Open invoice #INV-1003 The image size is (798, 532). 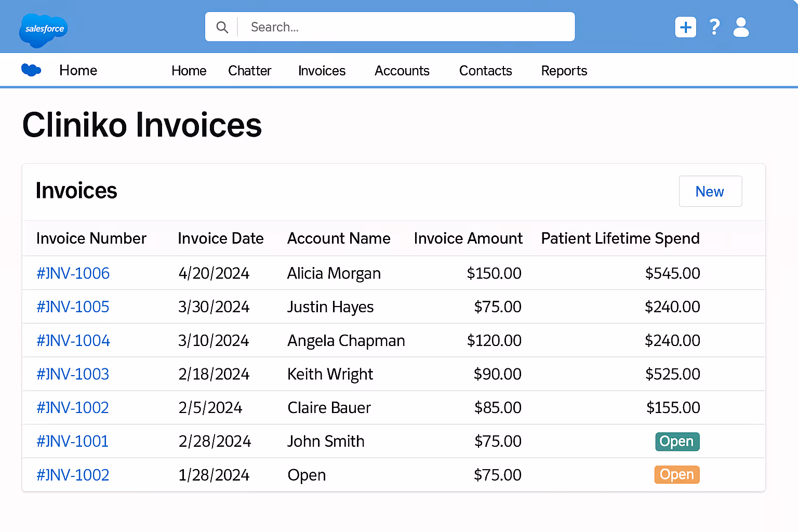coord(73,374)
